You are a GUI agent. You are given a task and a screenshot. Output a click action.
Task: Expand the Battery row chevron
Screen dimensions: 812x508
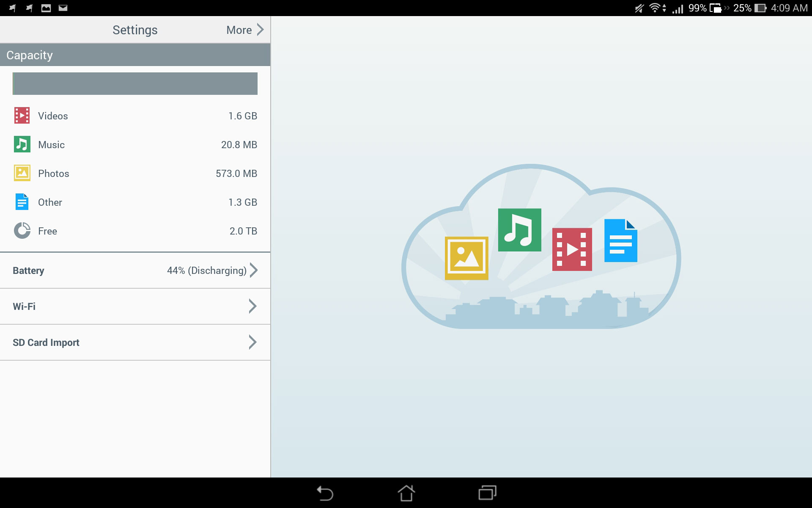[x=253, y=270]
